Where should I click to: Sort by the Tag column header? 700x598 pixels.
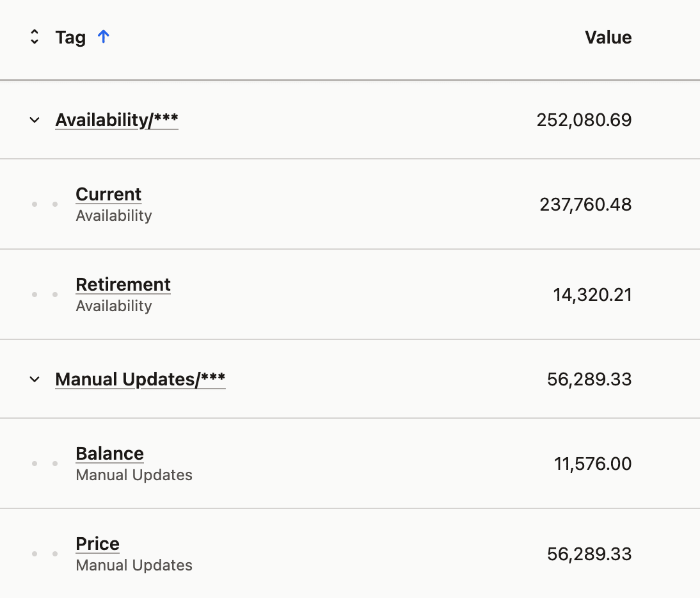(x=70, y=37)
